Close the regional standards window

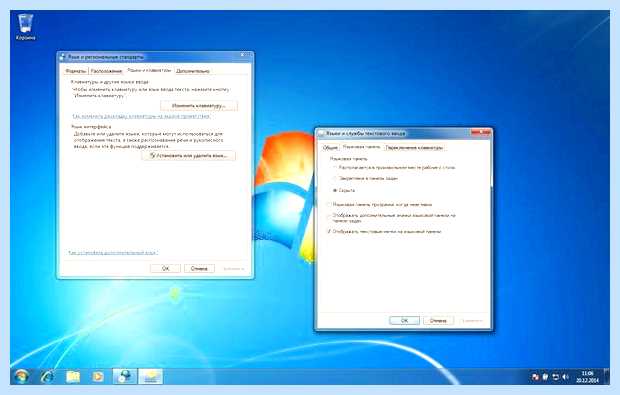243,55
